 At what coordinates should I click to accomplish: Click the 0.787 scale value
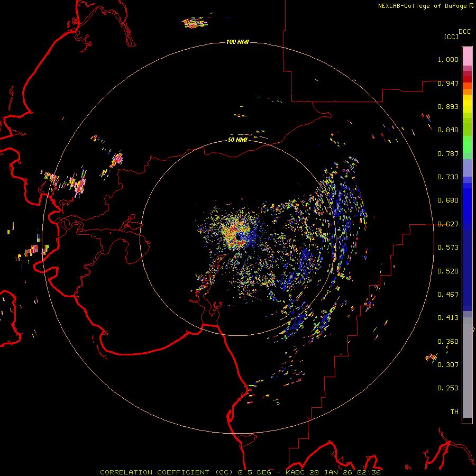[x=448, y=153]
